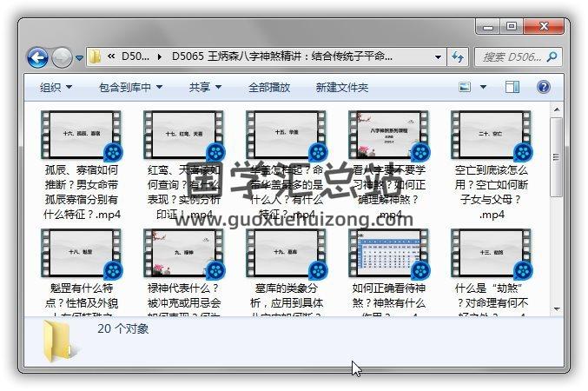This screenshot has height=391, width=588.
Task: Close the Explorer window
Action: point(544,27)
